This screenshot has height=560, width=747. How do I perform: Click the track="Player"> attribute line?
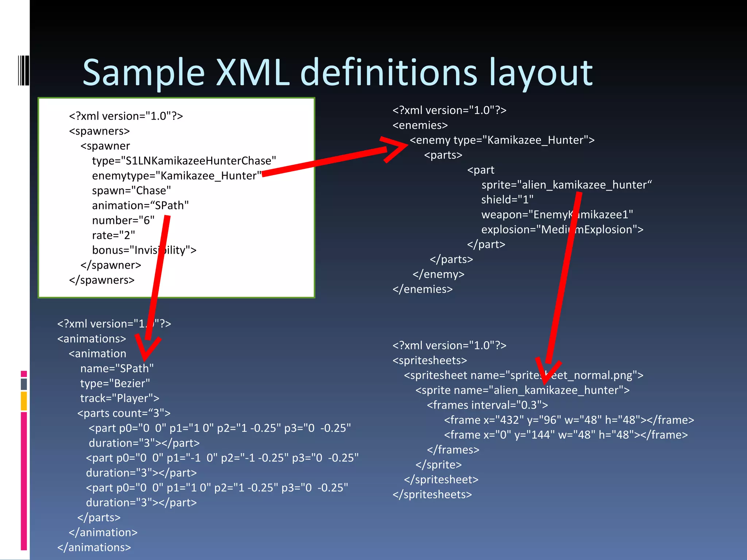pyautogui.click(x=120, y=398)
